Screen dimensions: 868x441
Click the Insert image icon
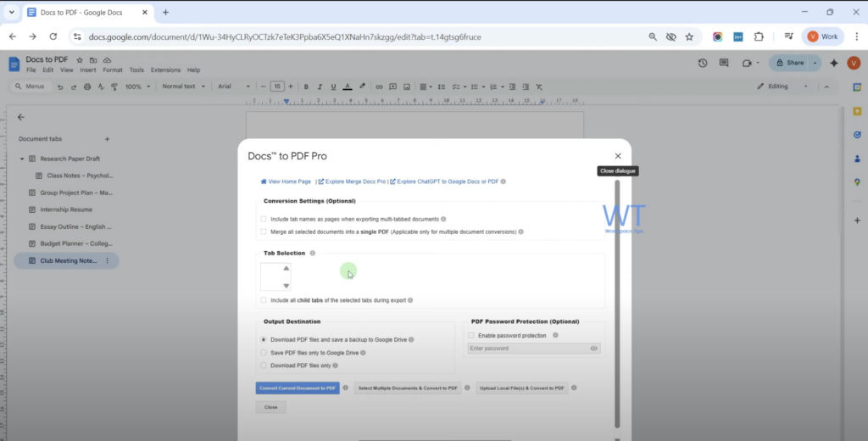[x=407, y=87]
